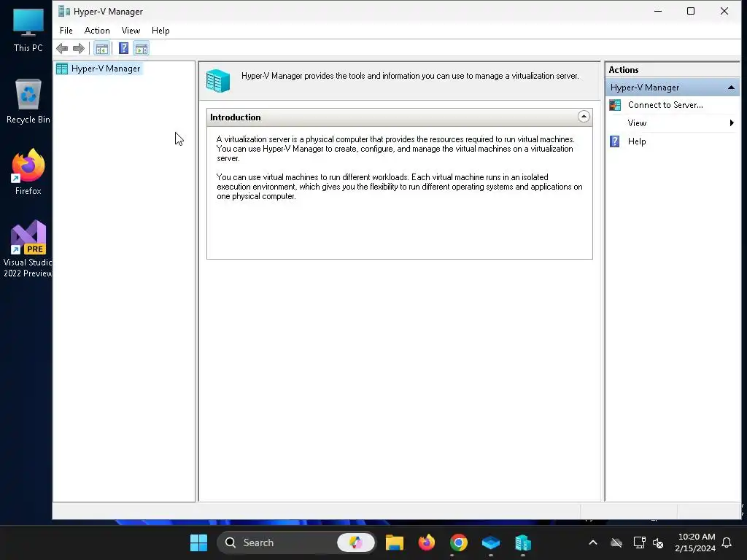The width and height of the screenshot is (747, 560).
Task: Click the Hyper-V Manager title bar icon
Action: pyautogui.click(x=64, y=11)
